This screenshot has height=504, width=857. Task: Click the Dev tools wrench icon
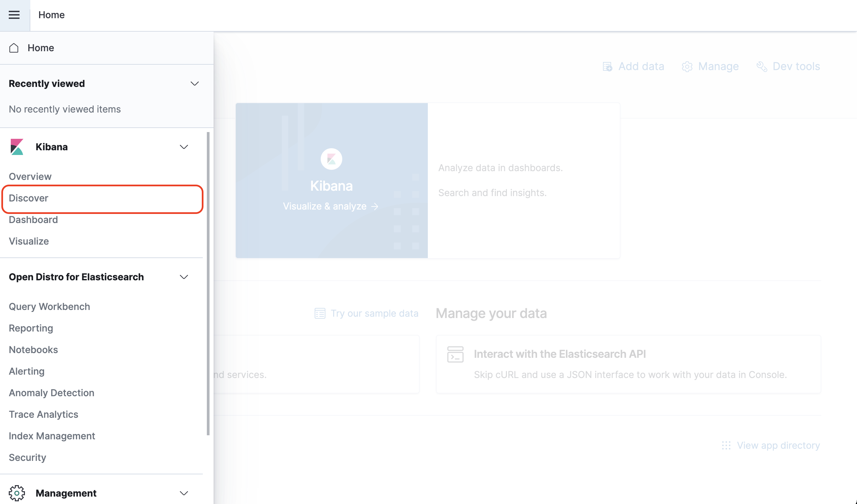pyautogui.click(x=761, y=66)
